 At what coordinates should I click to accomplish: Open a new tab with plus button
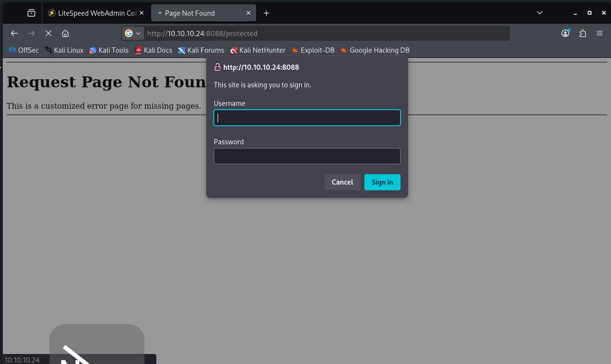267,13
